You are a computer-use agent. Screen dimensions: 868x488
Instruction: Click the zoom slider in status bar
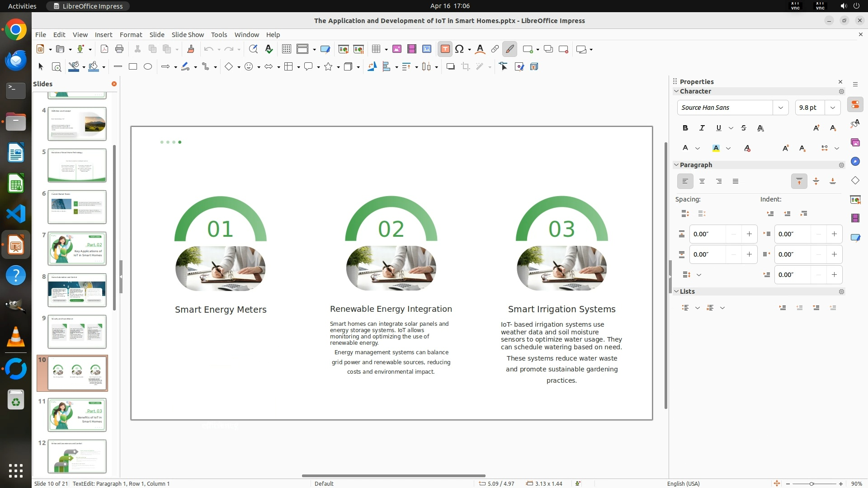tap(811, 483)
